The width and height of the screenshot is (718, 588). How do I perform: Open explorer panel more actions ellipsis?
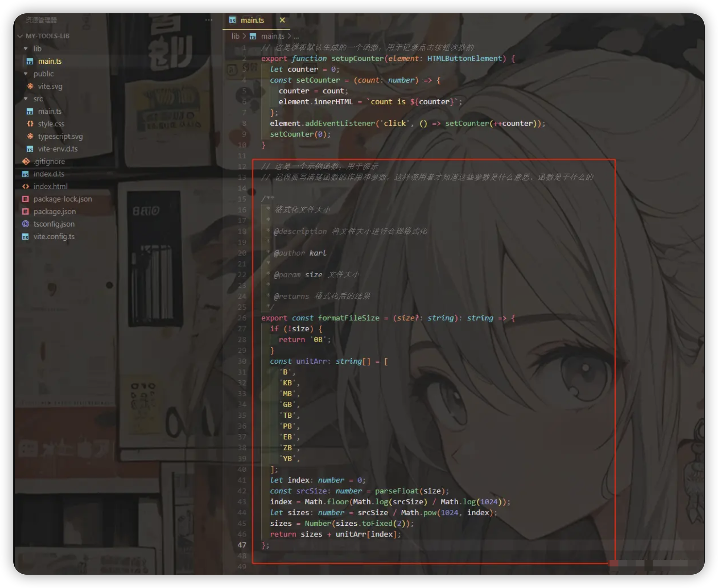point(209,20)
